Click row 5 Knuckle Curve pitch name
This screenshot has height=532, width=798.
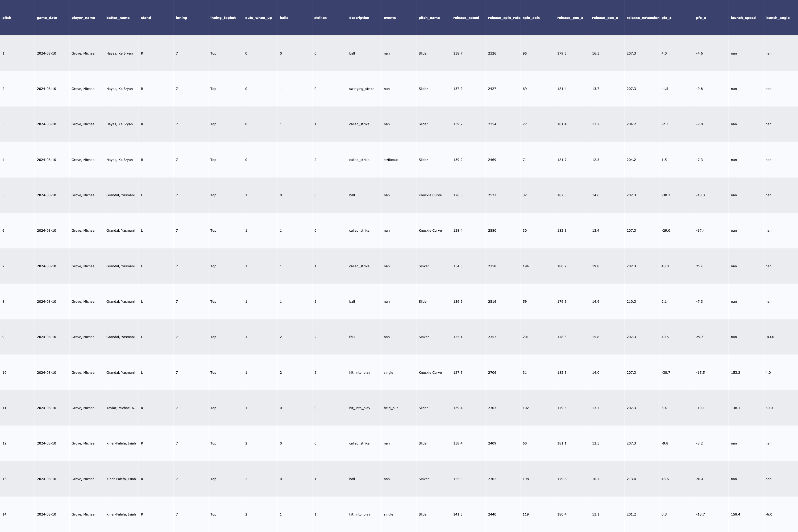pyautogui.click(x=430, y=195)
